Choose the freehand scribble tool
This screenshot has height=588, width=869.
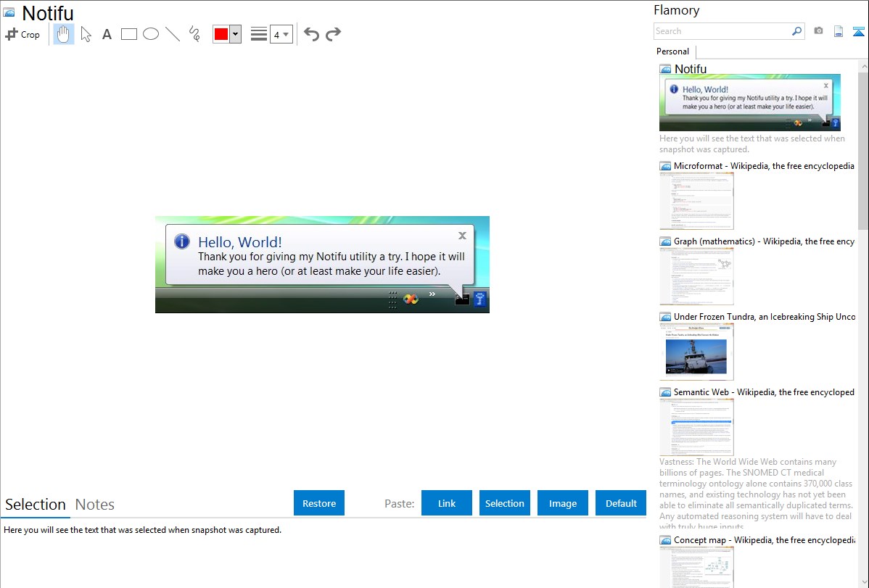point(194,34)
